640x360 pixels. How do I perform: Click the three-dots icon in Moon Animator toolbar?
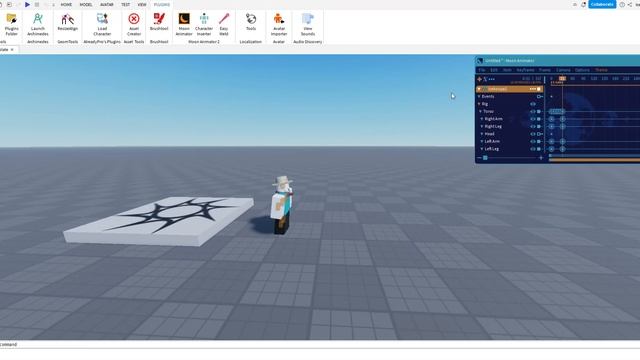(x=491, y=79)
